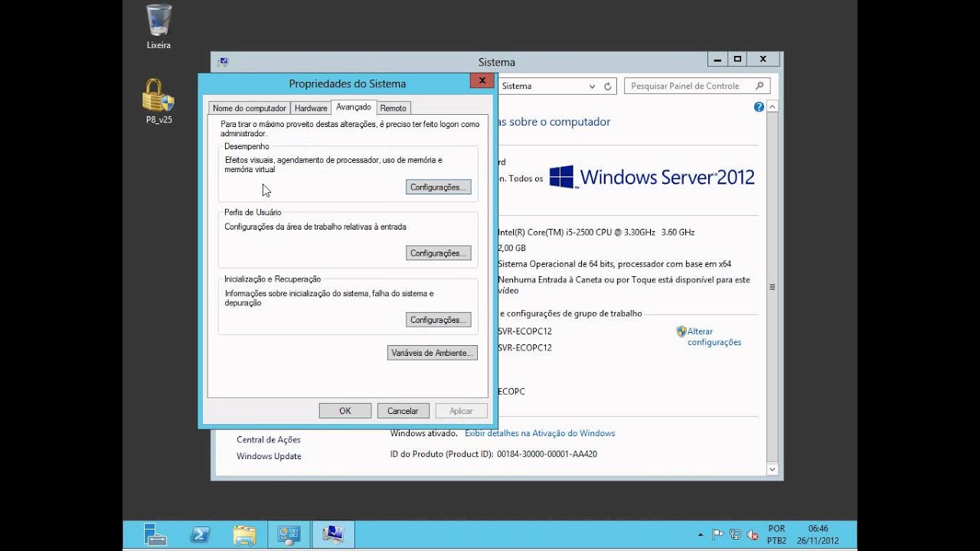Switch to the Sistema taskbar window icon
Image resolution: width=980 pixels, height=551 pixels.
(333, 534)
